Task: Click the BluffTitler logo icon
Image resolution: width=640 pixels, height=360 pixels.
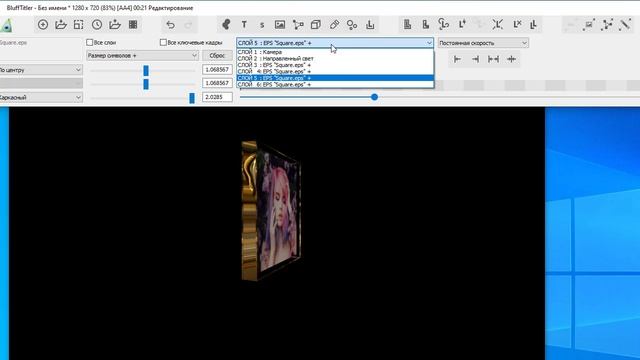Action: (x=6, y=25)
